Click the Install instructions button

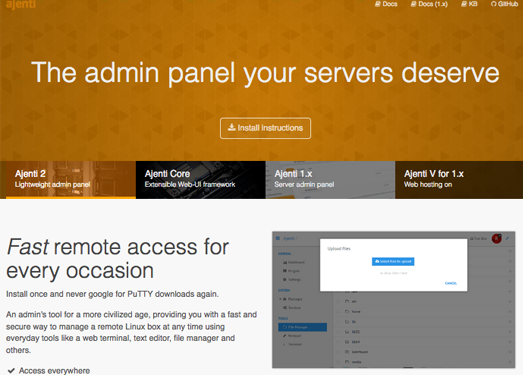(266, 128)
